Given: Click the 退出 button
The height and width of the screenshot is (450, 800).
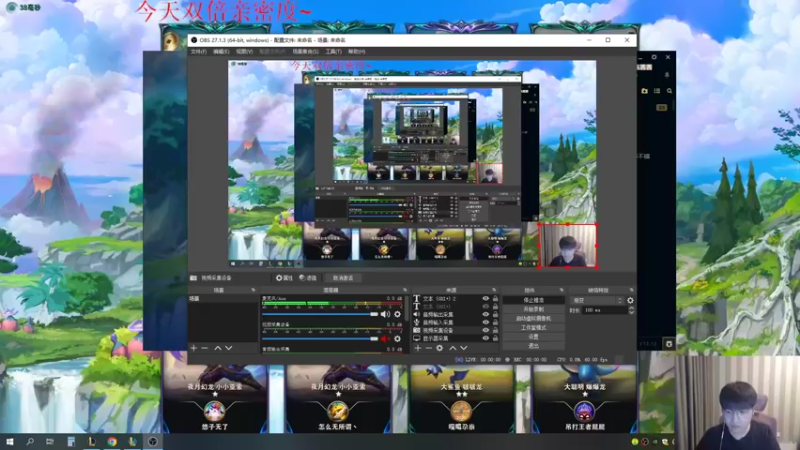Looking at the screenshot, I should pyautogui.click(x=534, y=346).
